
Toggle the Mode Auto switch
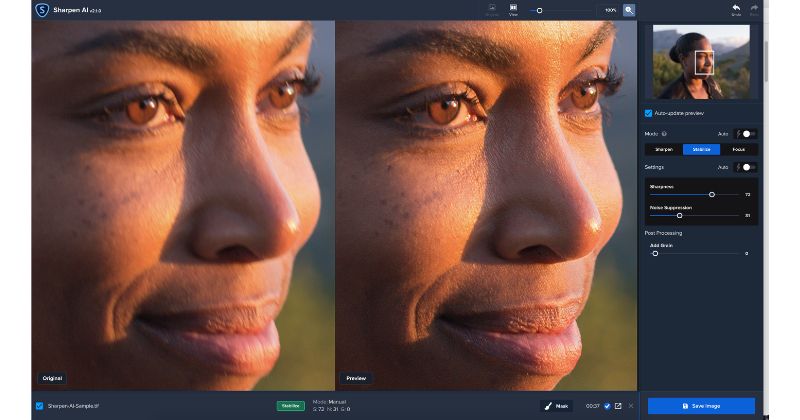click(x=746, y=134)
